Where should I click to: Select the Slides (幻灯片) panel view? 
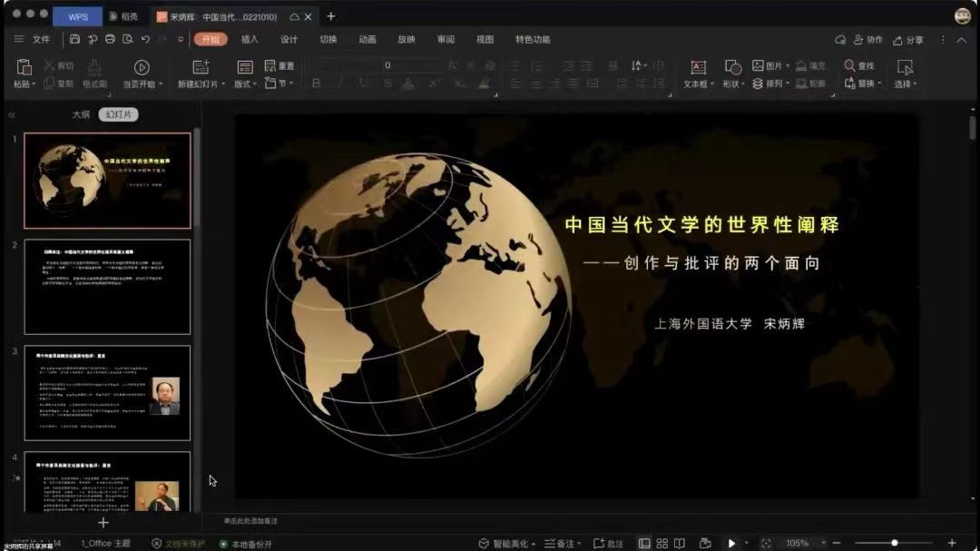pos(118,114)
